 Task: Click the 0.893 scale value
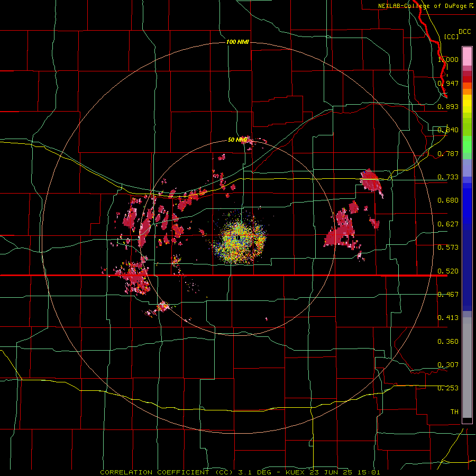click(448, 106)
